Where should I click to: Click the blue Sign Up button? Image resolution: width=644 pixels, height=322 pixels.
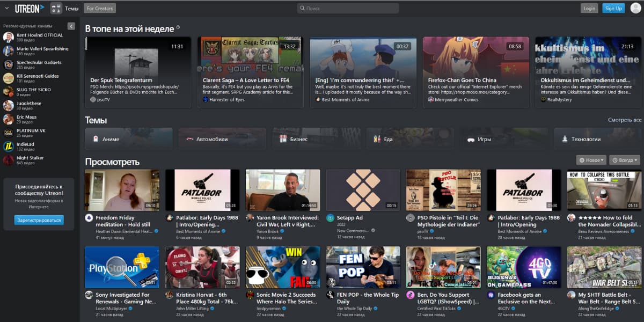tap(613, 8)
